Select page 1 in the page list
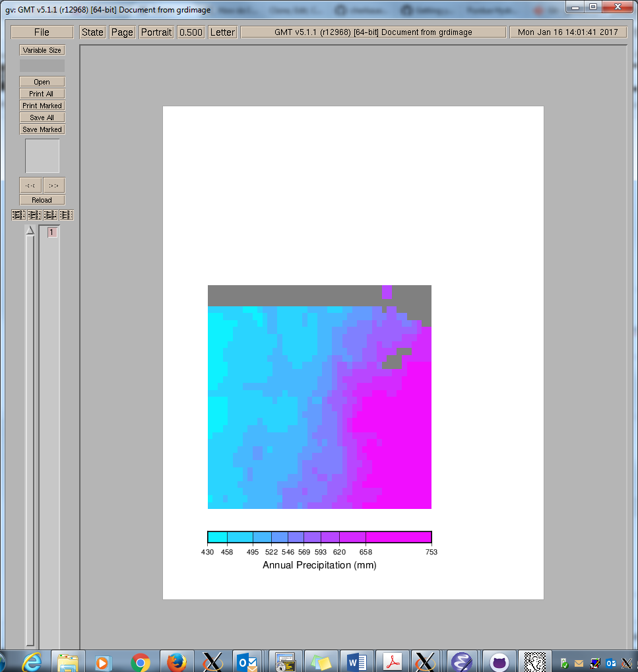638x672 pixels. 53,232
